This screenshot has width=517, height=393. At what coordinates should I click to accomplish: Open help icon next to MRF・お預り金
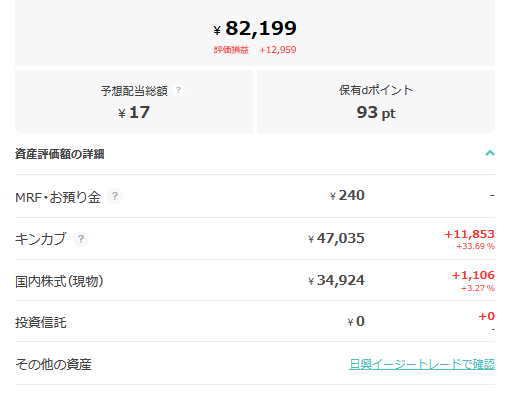pyautogui.click(x=115, y=196)
